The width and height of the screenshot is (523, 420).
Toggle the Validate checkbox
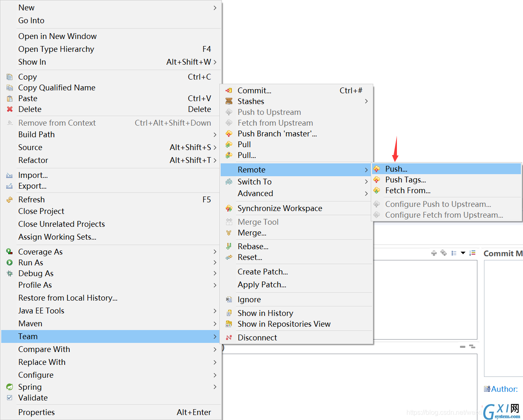(x=10, y=398)
